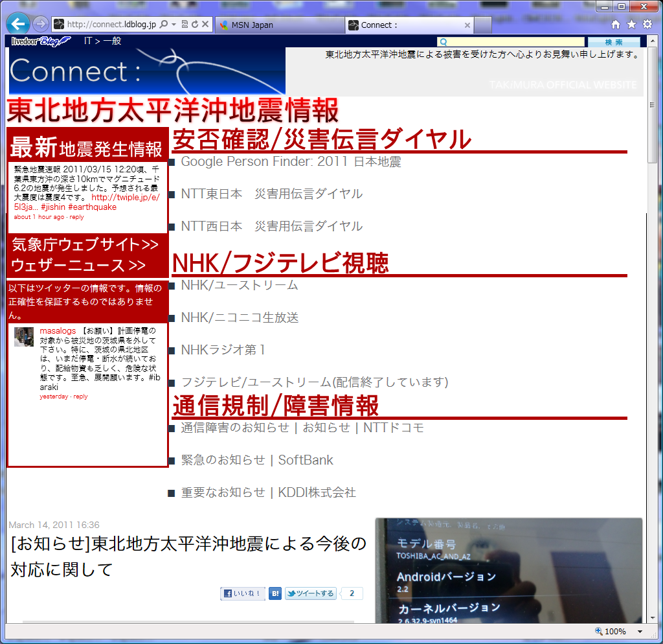Open ウェザーニュース >> link
This screenshot has width=663, height=644.
[x=78, y=265]
